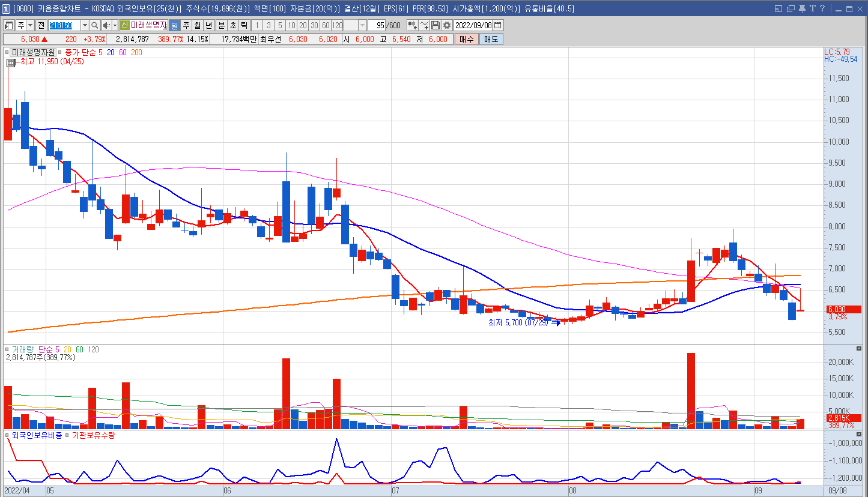Click the 20 moving average legend number in price panel

point(111,52)
